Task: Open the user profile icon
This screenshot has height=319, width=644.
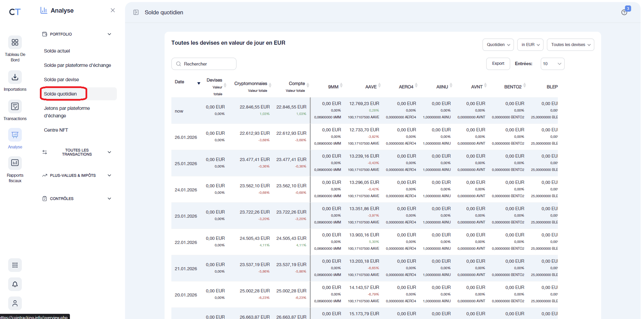Action: (x=15, y=303)
